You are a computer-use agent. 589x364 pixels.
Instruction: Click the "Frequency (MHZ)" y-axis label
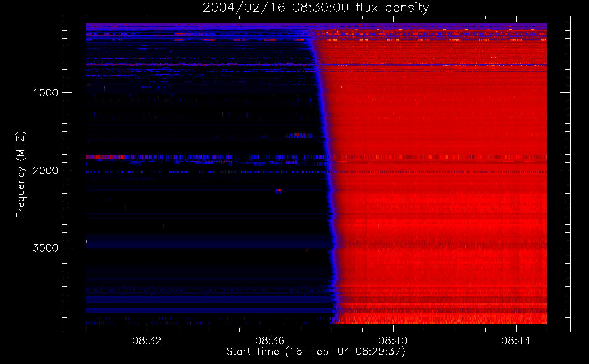click(x=21, y=175)
